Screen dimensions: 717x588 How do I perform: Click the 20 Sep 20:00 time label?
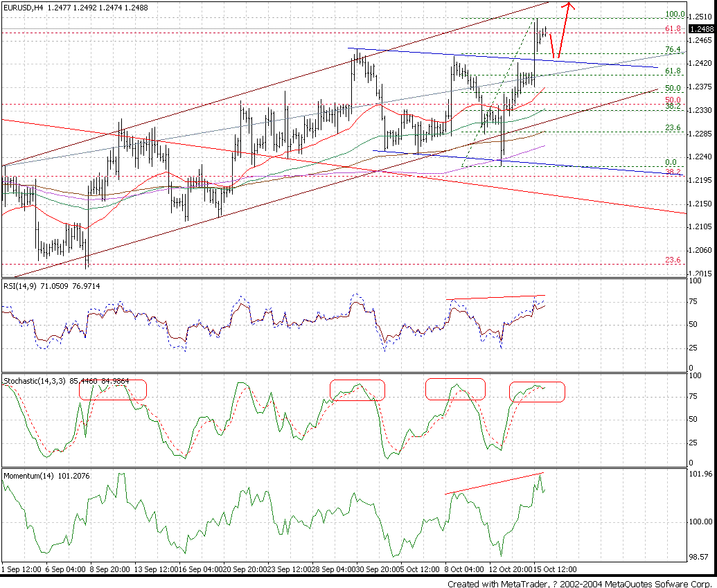[245, 569]
